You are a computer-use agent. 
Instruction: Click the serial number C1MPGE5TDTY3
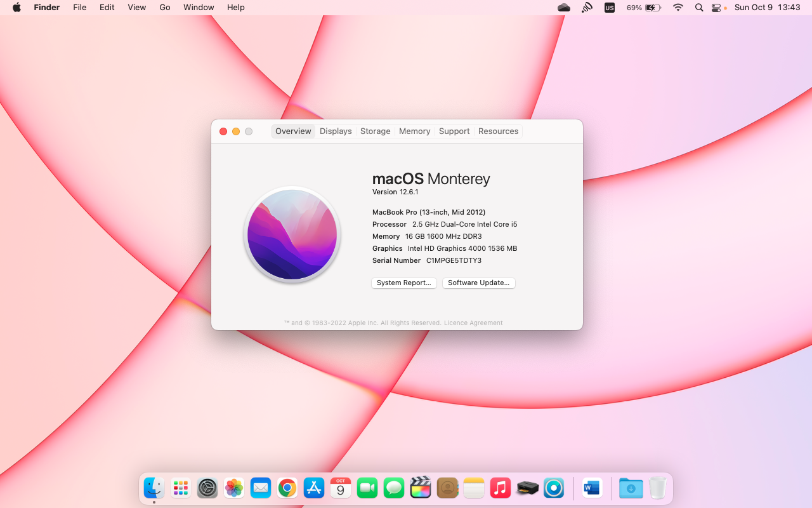pyautogui.click(x=454, y=261)
